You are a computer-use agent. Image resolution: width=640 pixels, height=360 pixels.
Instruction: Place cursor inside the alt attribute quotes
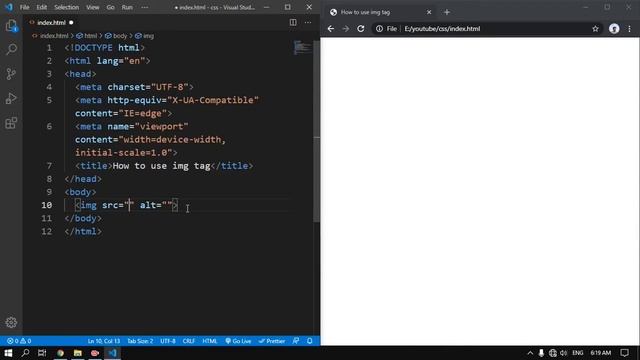point(167,205)
